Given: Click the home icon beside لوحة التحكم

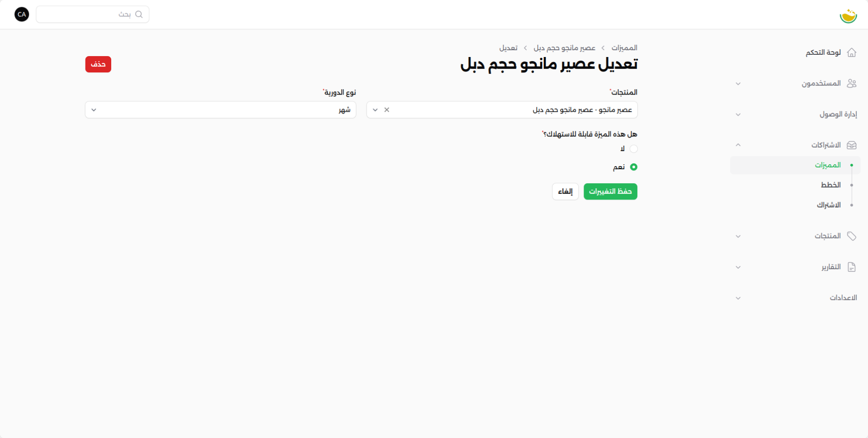Looking at the screenshot, I should 852,52.
